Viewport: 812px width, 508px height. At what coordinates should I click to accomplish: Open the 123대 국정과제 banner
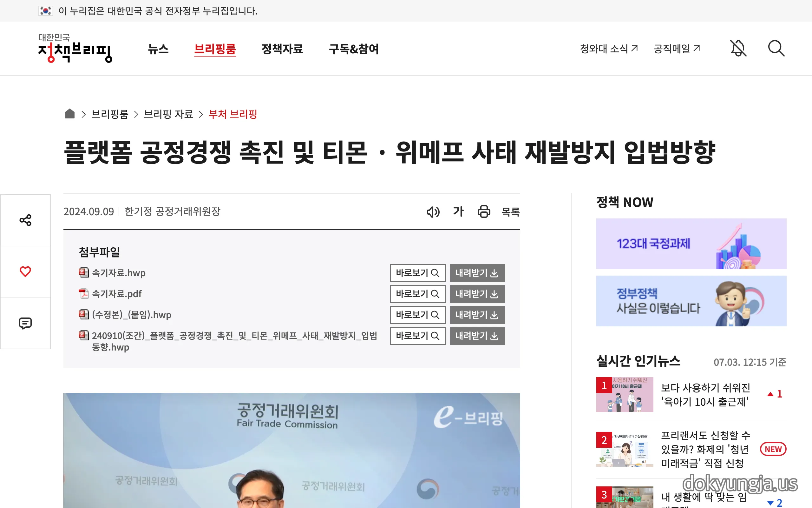(691, 244)
